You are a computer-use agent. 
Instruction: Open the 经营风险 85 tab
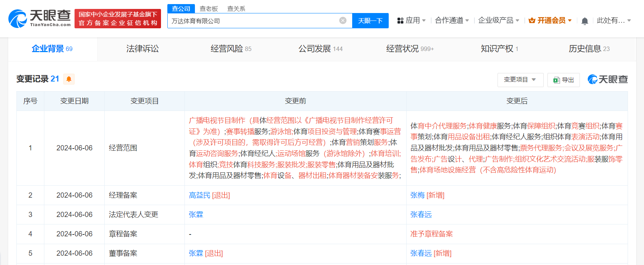click(x=231, y=49)
